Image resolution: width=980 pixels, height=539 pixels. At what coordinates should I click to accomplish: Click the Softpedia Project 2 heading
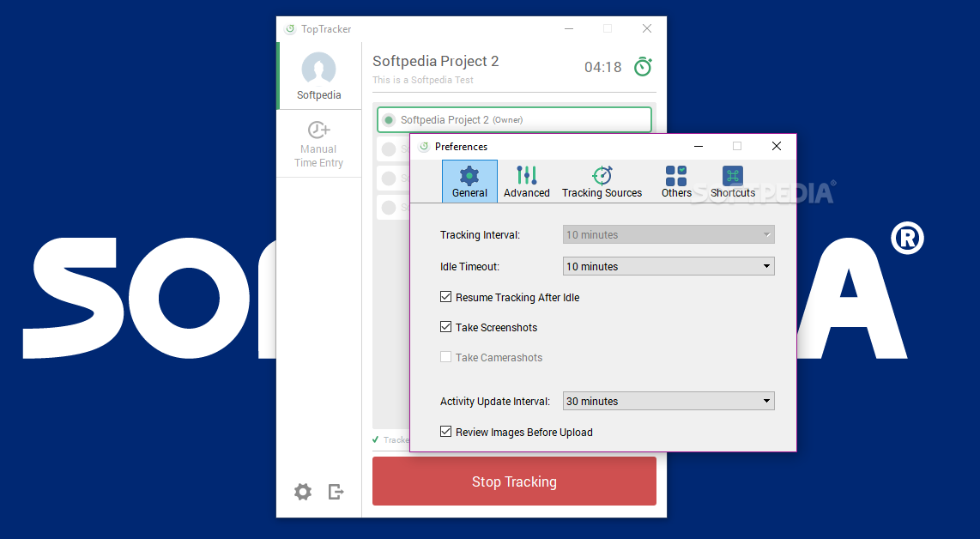click(x=436, y=61)
